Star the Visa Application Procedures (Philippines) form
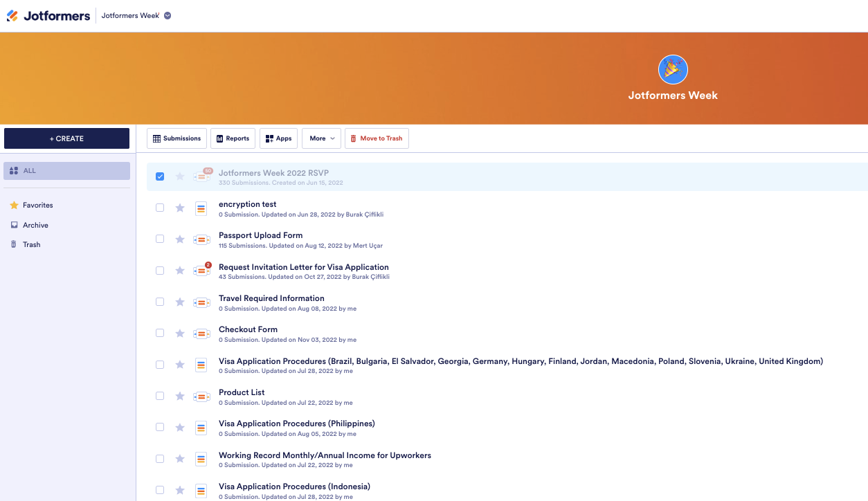 click(180, 428)
